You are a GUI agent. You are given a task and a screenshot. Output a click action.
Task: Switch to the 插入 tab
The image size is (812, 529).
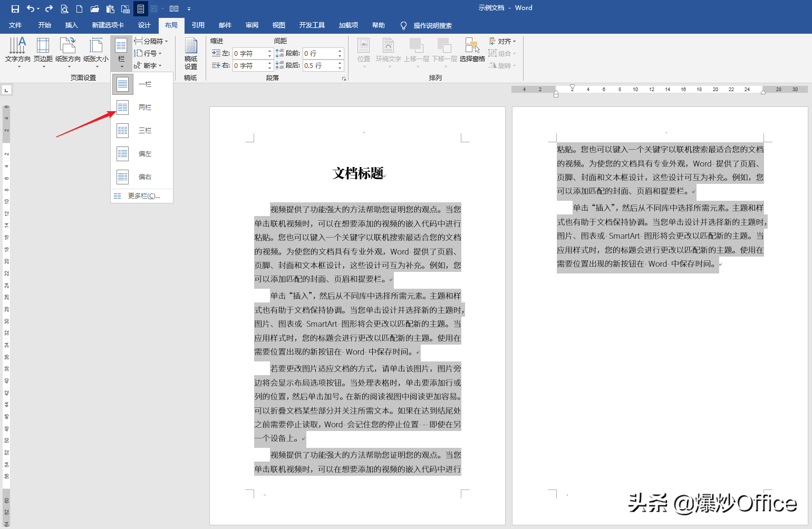71,25
